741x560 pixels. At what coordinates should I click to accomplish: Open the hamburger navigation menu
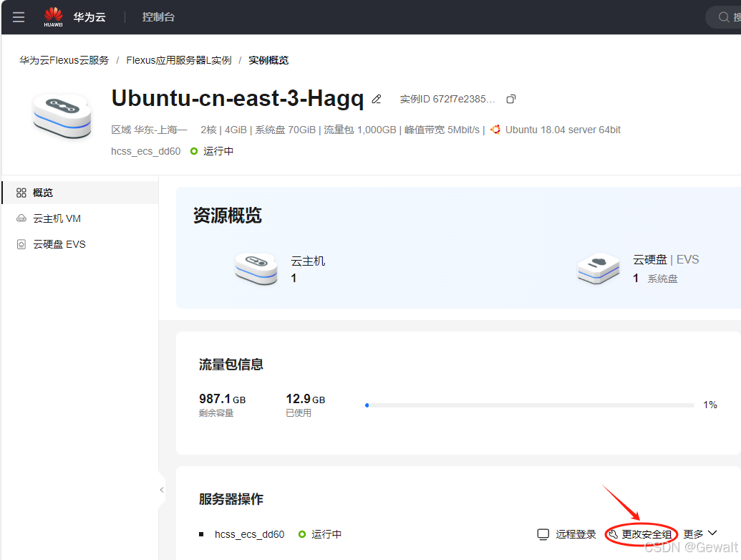(19, 17)
